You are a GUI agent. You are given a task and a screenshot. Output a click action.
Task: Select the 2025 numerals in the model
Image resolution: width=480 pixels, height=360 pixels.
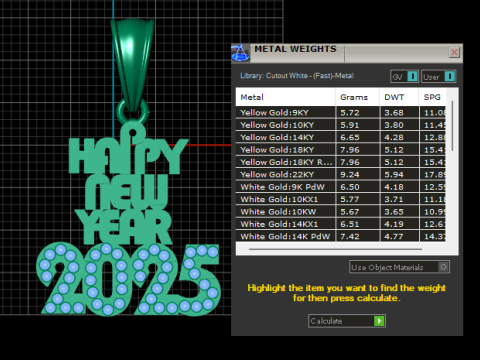[x=128, y=279]
